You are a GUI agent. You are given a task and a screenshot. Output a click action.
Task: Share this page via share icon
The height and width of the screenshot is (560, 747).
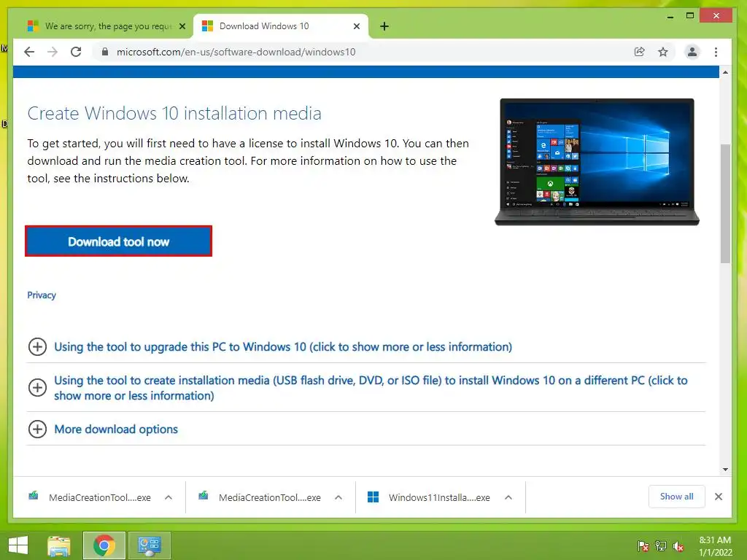[639, 52]
